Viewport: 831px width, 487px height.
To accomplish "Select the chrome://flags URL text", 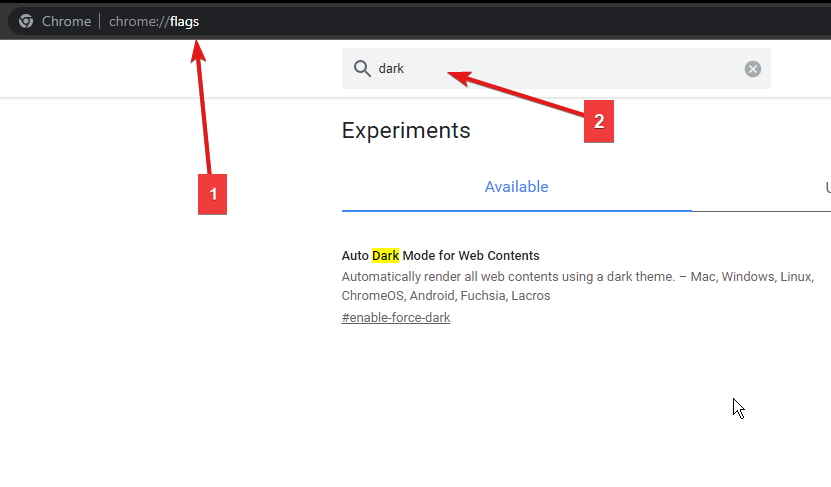I will point(154,21).
